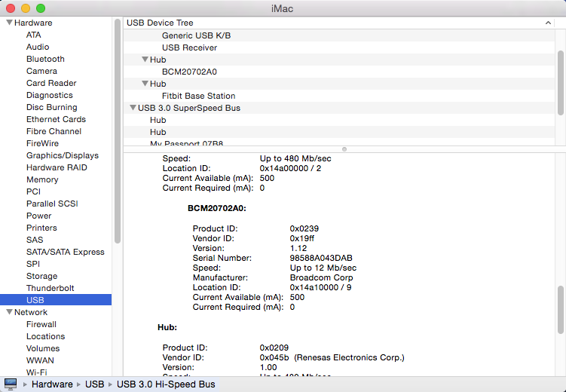566x392 pixels.
Task: Open the Memory category
Action: tap(42, 179)
